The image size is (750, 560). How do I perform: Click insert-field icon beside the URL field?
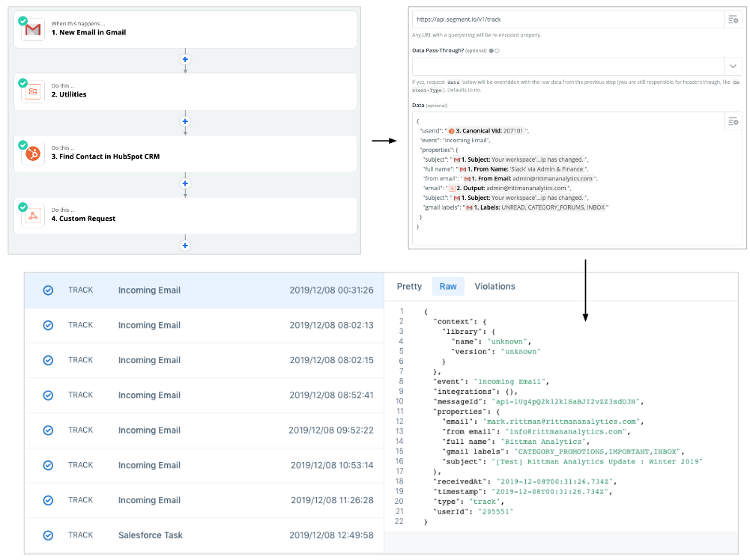734,19
